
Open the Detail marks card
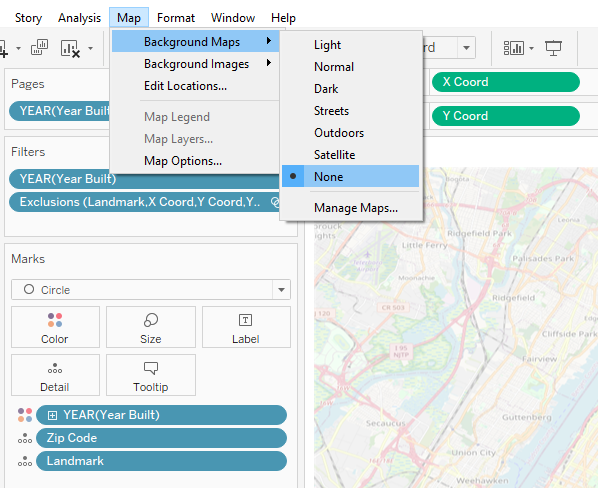[55, 375]
